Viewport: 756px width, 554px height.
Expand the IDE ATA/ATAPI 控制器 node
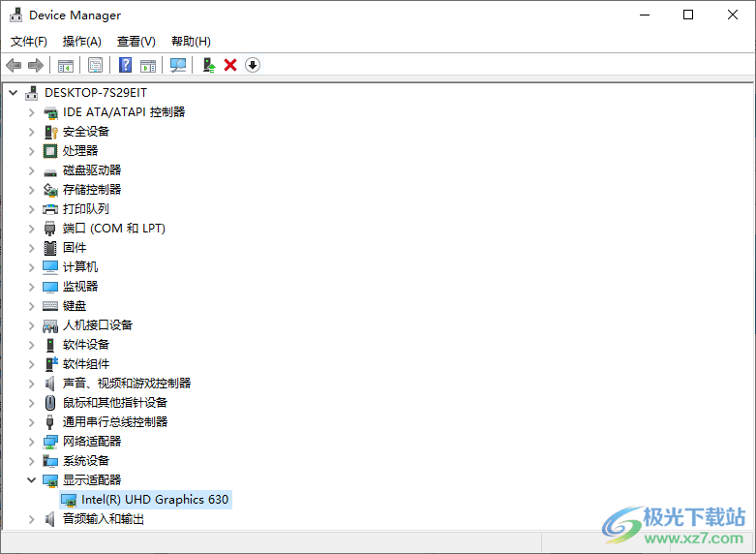(31, 112)
